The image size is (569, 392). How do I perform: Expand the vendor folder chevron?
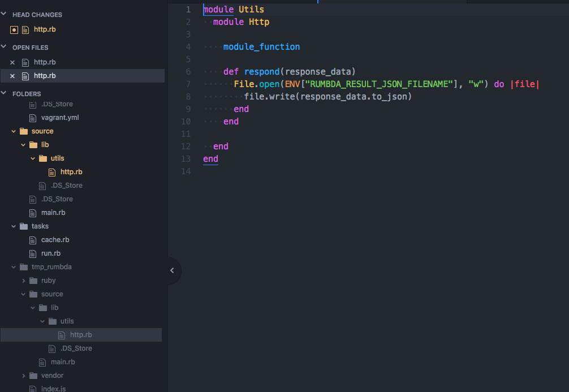[x=23, y=376]
